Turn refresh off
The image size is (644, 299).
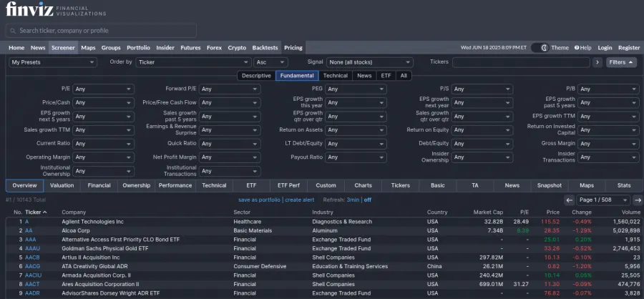pos(368,200)
